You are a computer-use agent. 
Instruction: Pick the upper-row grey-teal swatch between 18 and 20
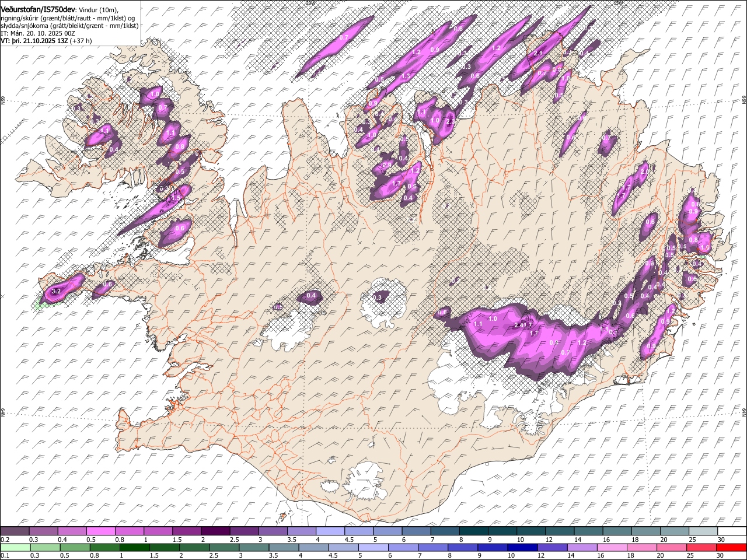[646, 531]
